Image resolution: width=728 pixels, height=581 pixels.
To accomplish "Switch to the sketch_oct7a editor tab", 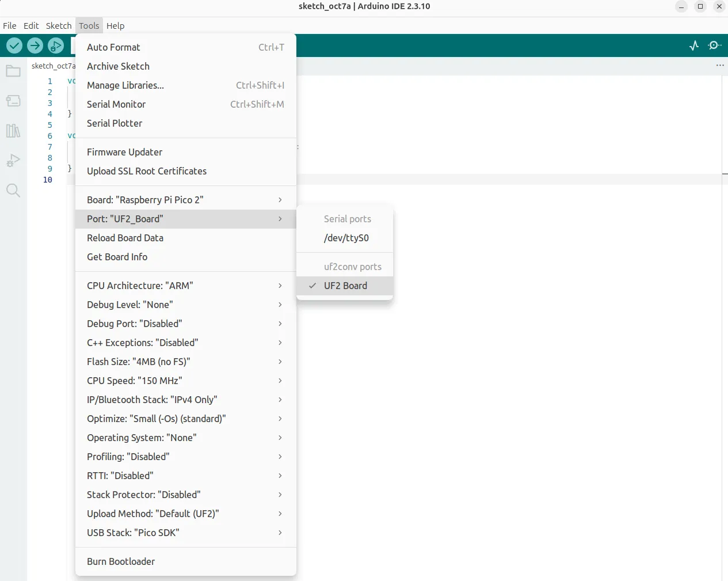I will click(x=53, y=66).
